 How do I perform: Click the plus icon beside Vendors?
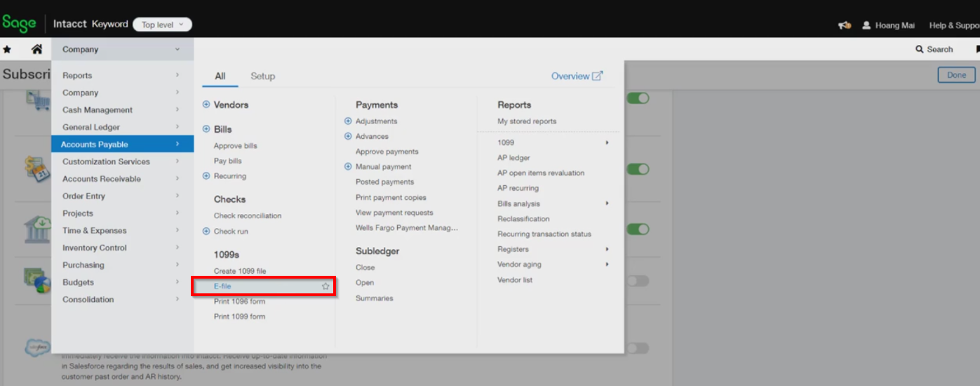206,105
